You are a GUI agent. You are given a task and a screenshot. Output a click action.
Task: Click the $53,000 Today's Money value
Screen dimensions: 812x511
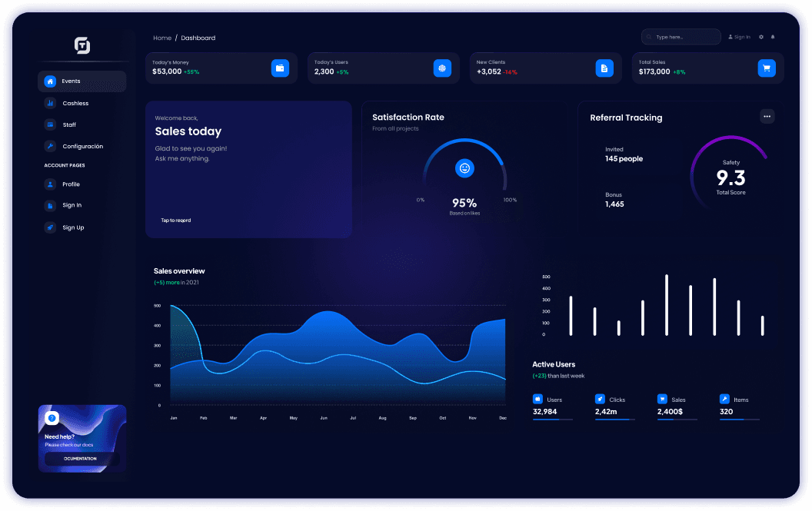[x=167, y=71]
